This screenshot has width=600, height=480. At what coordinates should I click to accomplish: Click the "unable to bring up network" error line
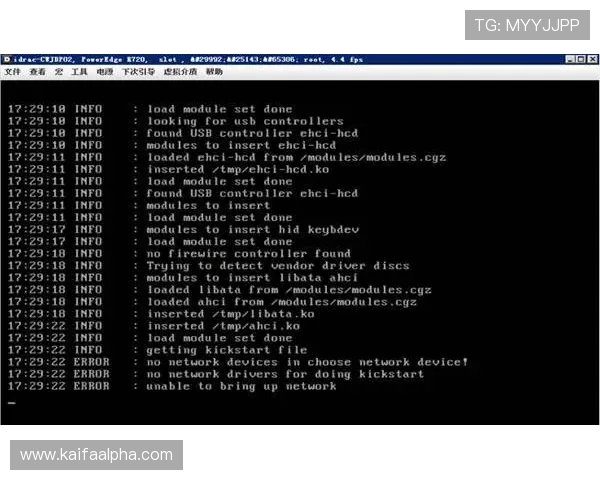pyautogui.click(x=241, y=386)
